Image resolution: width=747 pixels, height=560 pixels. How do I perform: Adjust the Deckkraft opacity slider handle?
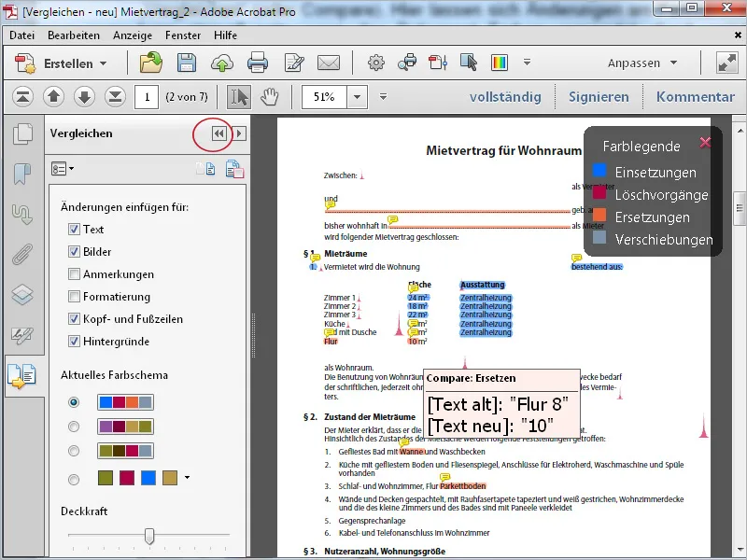[x=149, y=536]
